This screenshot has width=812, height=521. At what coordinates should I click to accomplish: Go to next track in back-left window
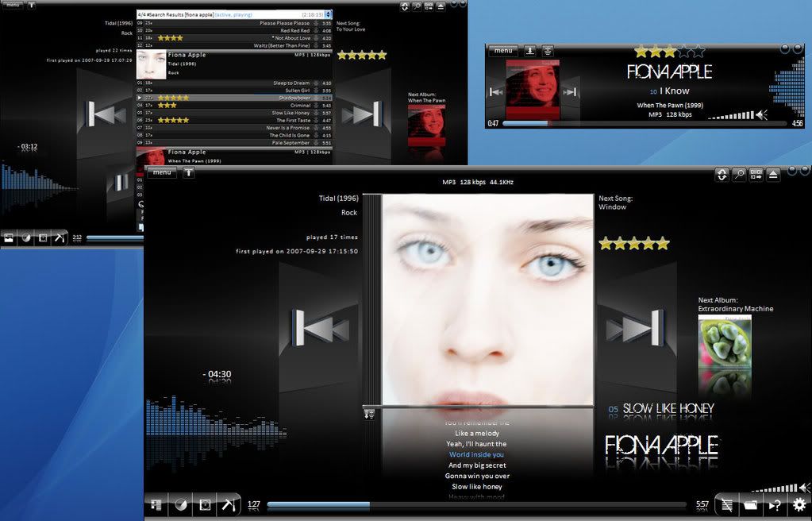pos(361,114)
